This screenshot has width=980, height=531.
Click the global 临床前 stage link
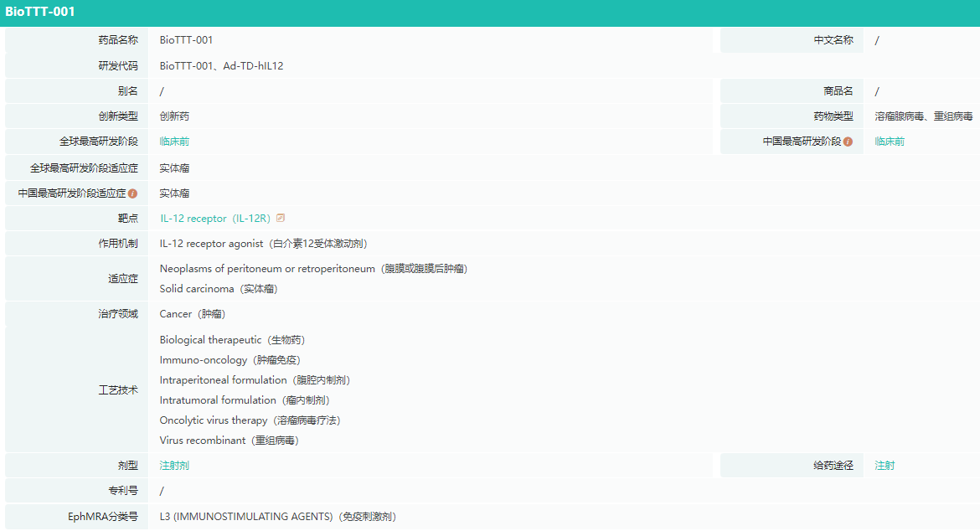pyautogui.click(x=174, y=142)
